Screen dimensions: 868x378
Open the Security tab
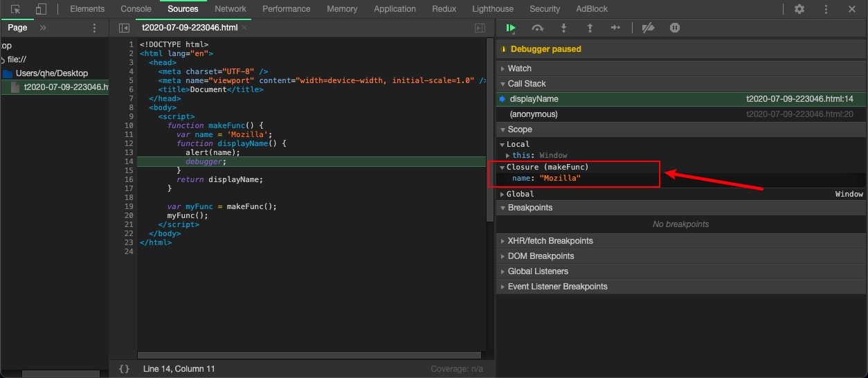(x=545, y=9)
